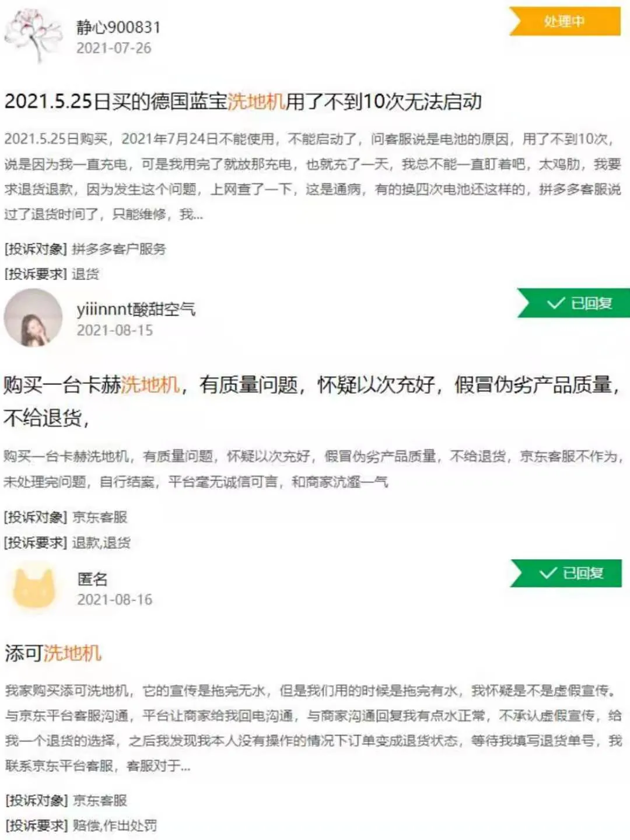Open the 德国蓝宝洗地机 complaint title
This screenshot has width=630, height=840.
(x=243, y=101)
